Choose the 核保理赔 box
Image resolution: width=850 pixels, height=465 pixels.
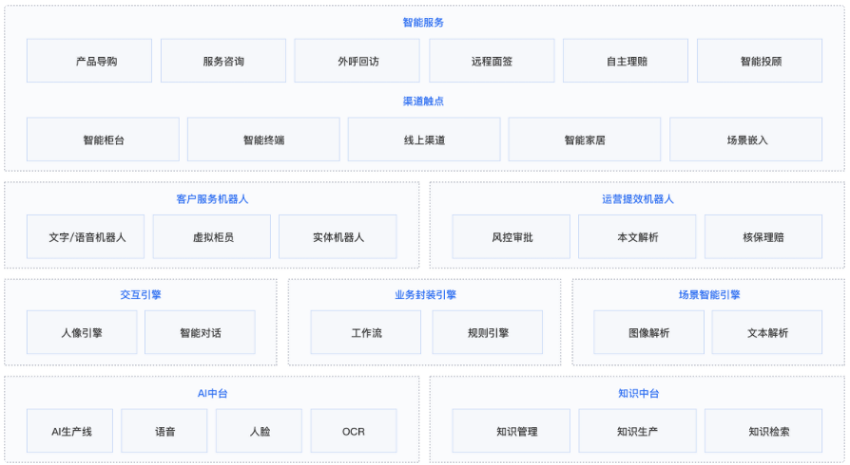click(763, 237)
